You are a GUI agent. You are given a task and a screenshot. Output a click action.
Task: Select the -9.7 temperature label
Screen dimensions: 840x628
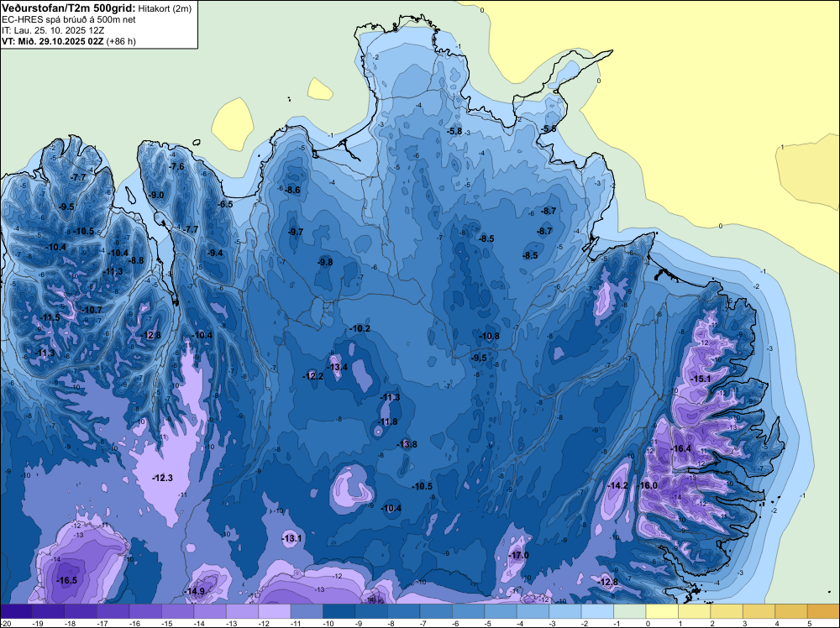295,232
